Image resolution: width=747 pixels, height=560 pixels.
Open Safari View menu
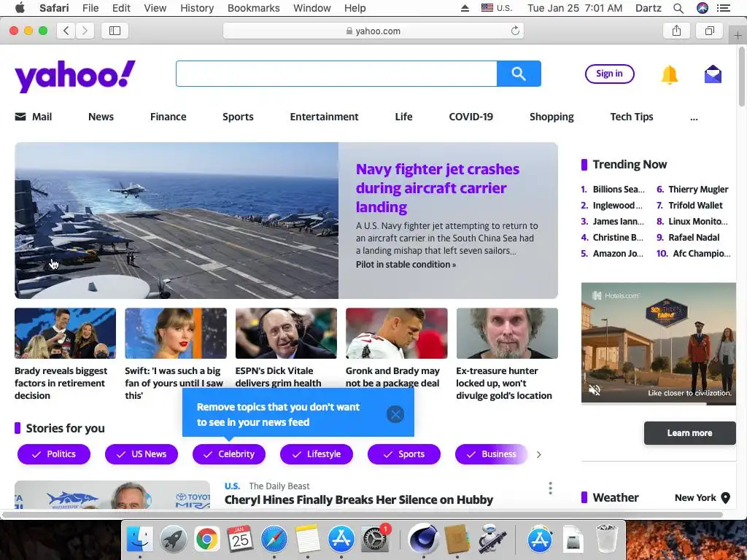155,8
